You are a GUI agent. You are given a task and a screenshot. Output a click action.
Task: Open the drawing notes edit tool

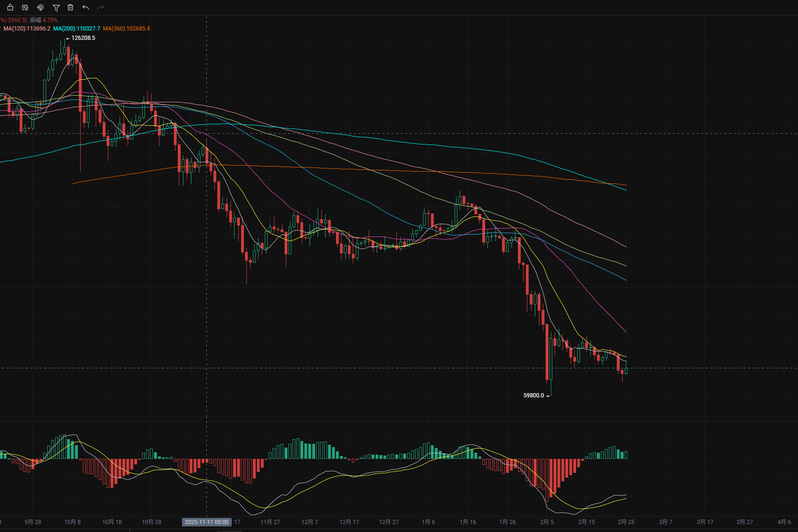coord(25,8)
